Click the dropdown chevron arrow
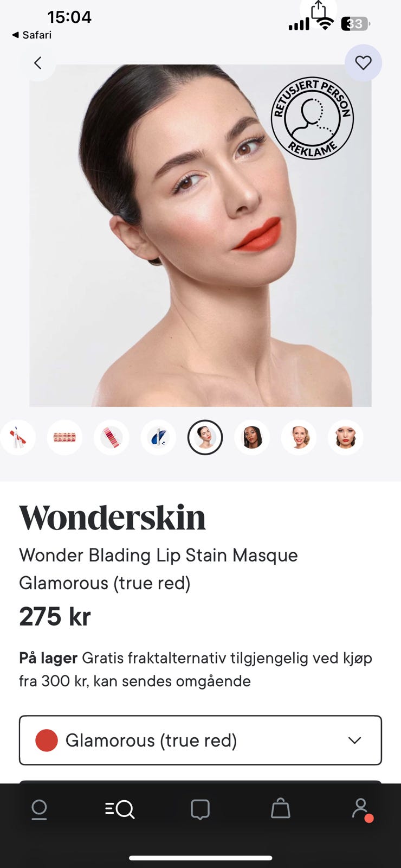 (354, 741)
